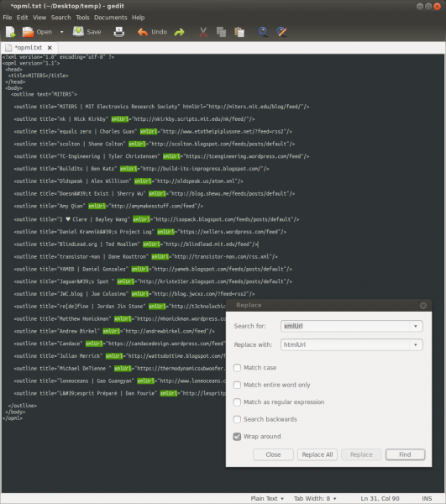446x504 pixels.
Task: Click the <outline text="MITERS"> line
Action: tap(44, 94)
